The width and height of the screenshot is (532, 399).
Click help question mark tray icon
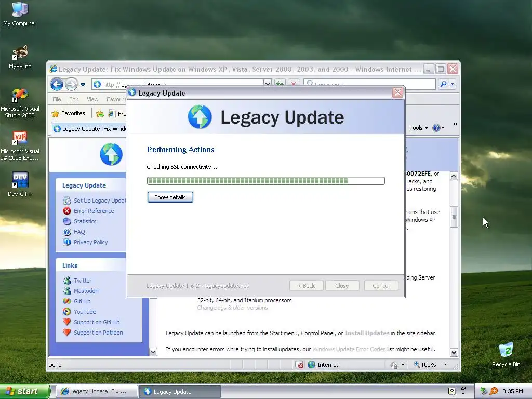[x=451, y=391]
